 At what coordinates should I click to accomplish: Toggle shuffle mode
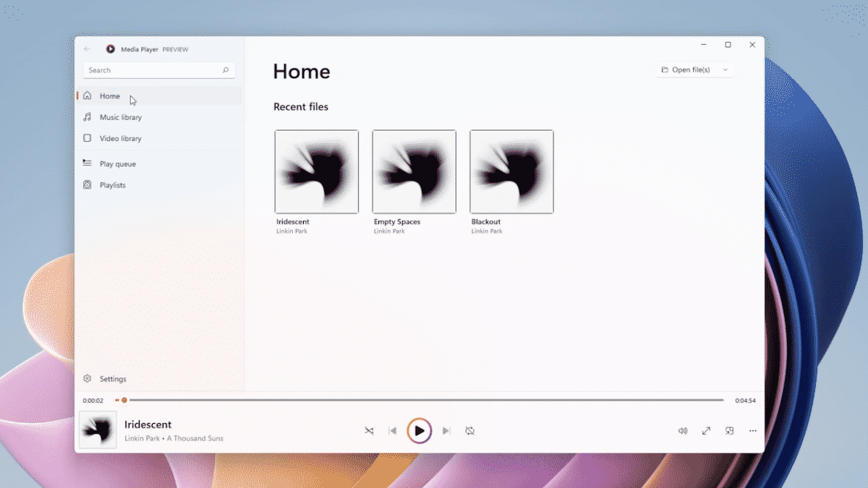[x=369, y=431]
